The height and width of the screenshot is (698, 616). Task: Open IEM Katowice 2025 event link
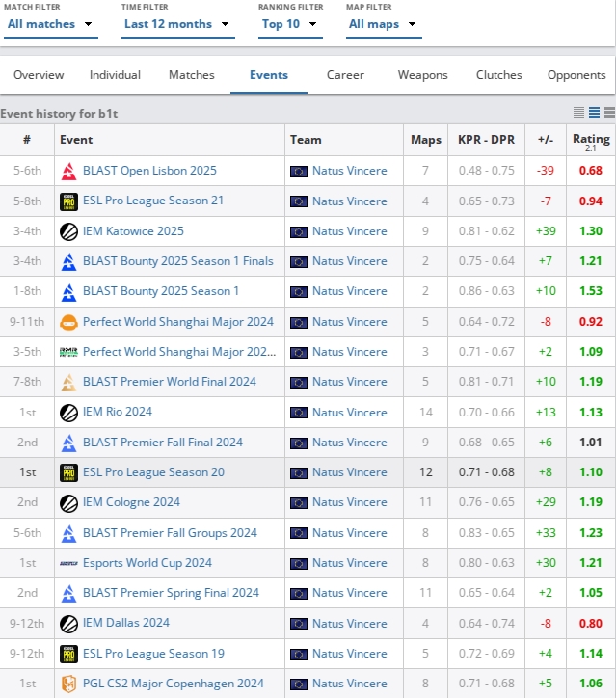tap(133, 231)
